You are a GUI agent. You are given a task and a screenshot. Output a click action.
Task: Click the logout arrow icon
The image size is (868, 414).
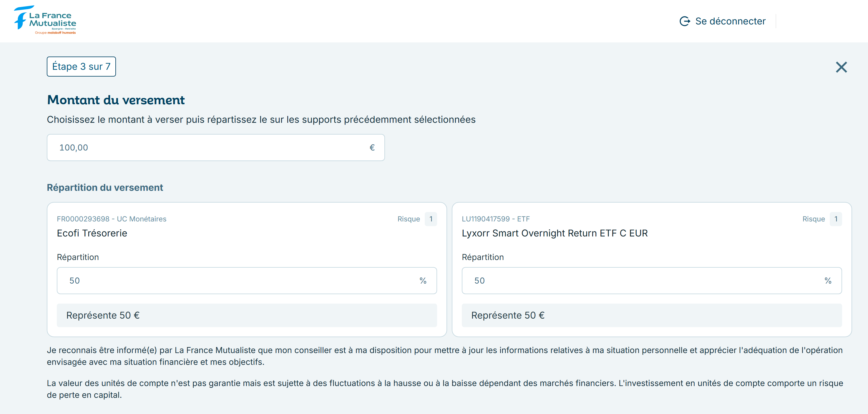(685, 21)
